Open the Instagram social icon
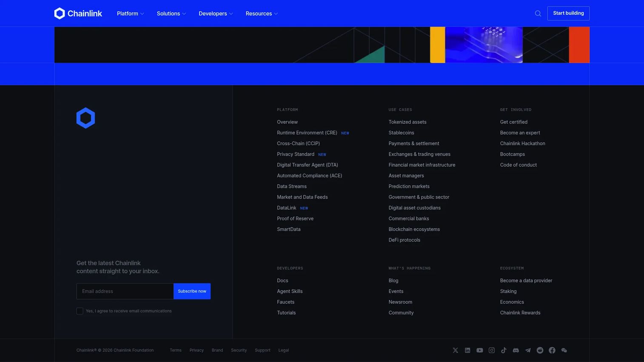The width and height of the screenshot is (644, 362). click(x=492, y=350)
